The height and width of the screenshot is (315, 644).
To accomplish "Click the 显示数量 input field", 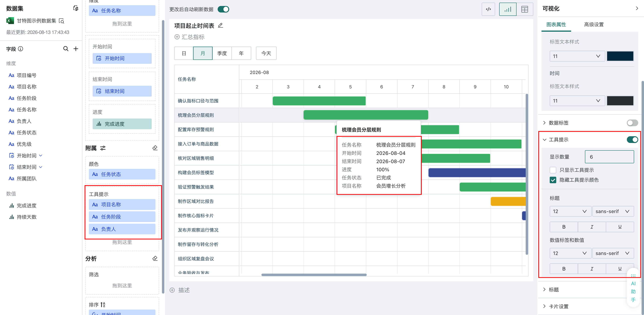I will click(x=609, y=157).
